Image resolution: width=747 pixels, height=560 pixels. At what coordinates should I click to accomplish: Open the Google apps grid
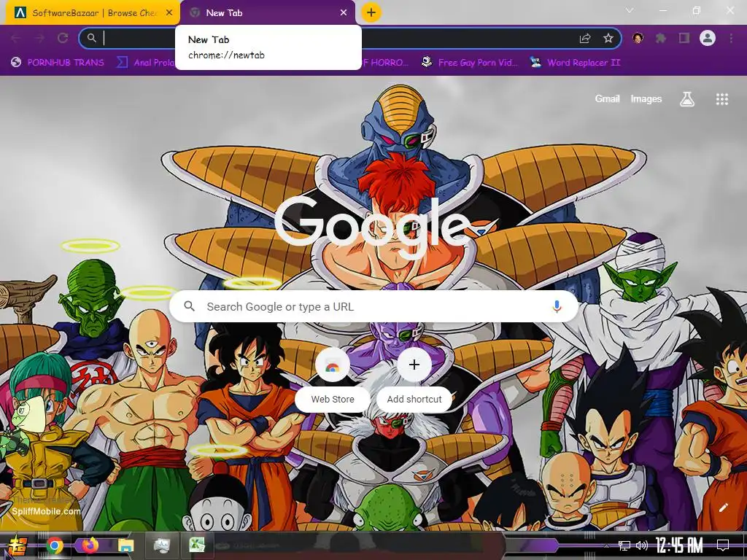[721, 99]
